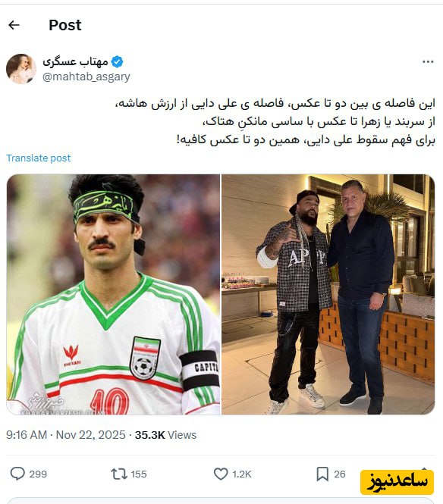Screen dimensions: 443x504
Task: Click the 1.2K likes count
Action: pos(242,474)
